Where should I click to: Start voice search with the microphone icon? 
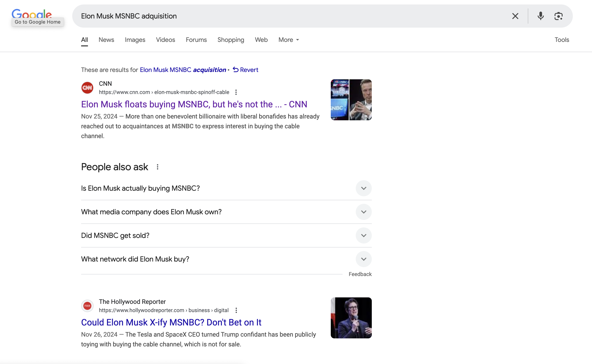(x=541, y=16)
